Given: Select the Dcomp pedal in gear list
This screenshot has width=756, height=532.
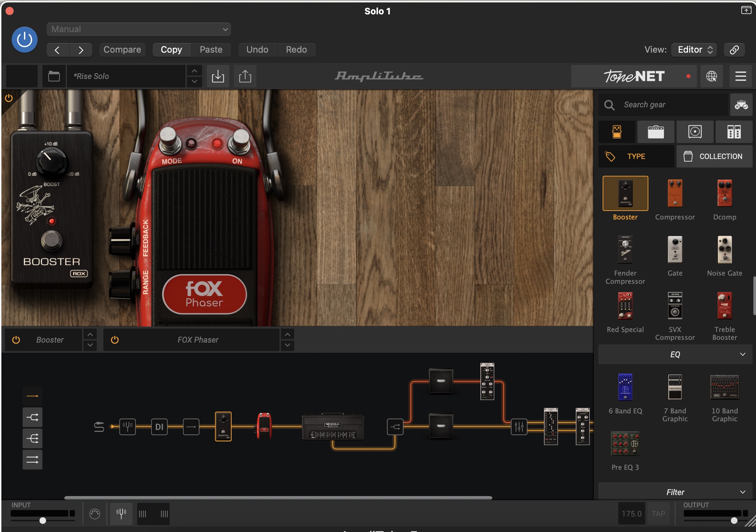Looking at the screenshot, I should coord(725,193).
